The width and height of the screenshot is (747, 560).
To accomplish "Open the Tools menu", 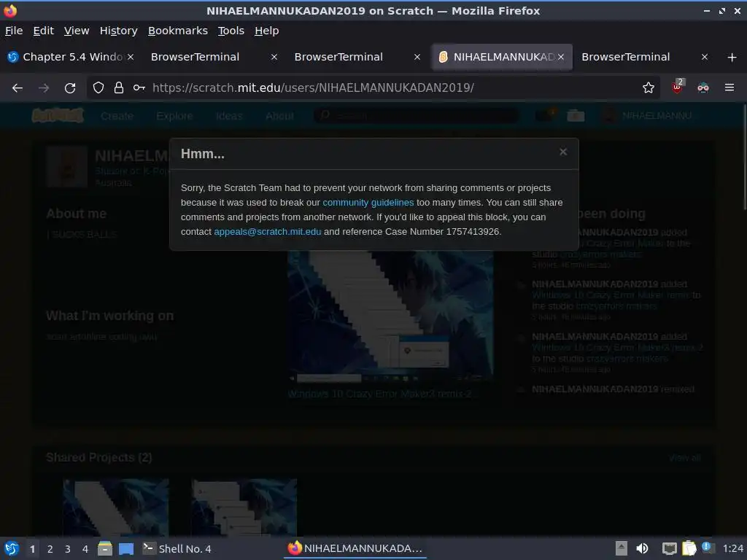I will 231,31.
